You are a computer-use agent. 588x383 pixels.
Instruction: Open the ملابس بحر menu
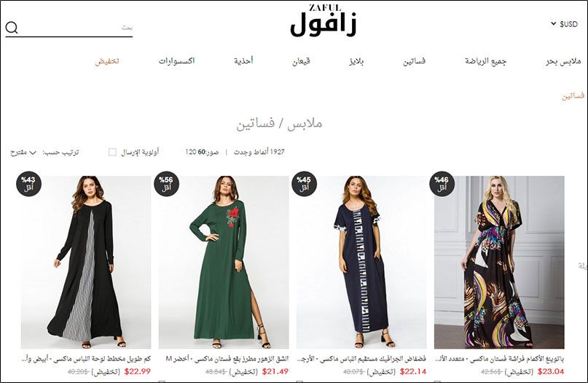pyautogui.click(x=563, y=61)
